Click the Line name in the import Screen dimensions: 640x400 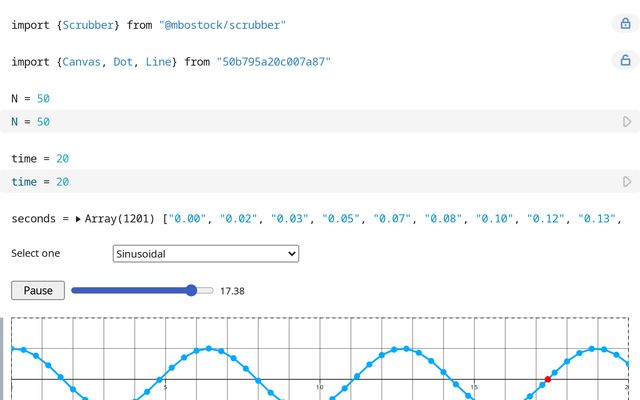click(158, 62)
